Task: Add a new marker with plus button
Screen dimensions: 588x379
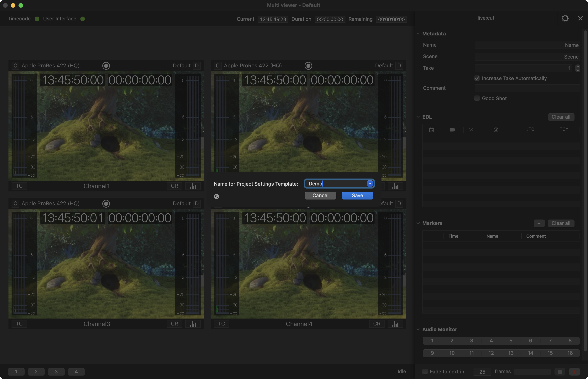Action: coord(539,223)
